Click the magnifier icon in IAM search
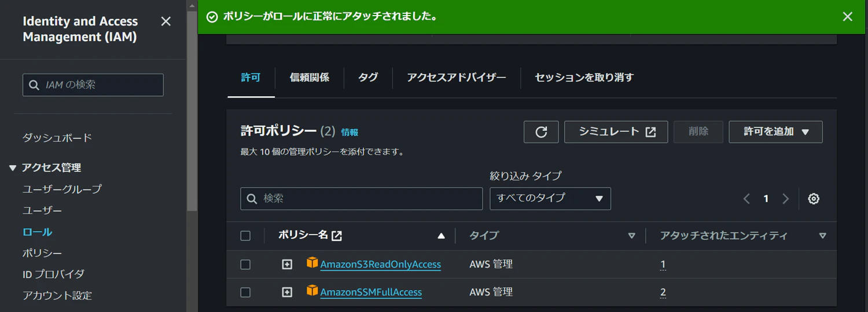 point(34,85)
